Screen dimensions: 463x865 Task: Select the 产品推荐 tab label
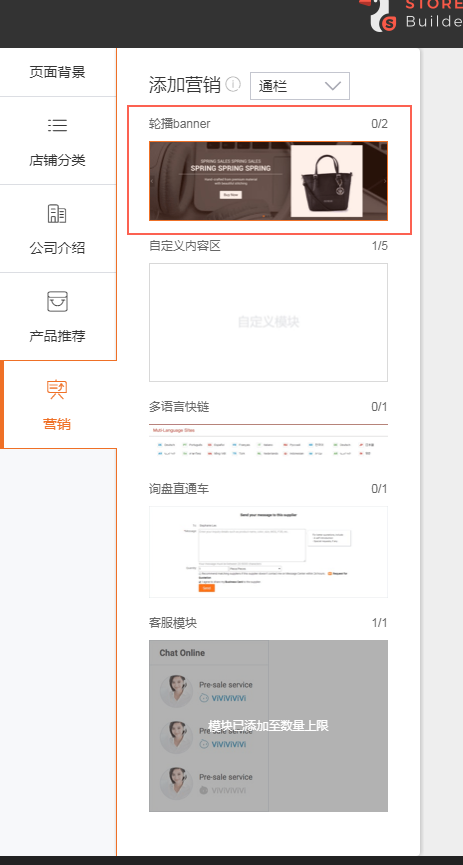pos(57,336)
